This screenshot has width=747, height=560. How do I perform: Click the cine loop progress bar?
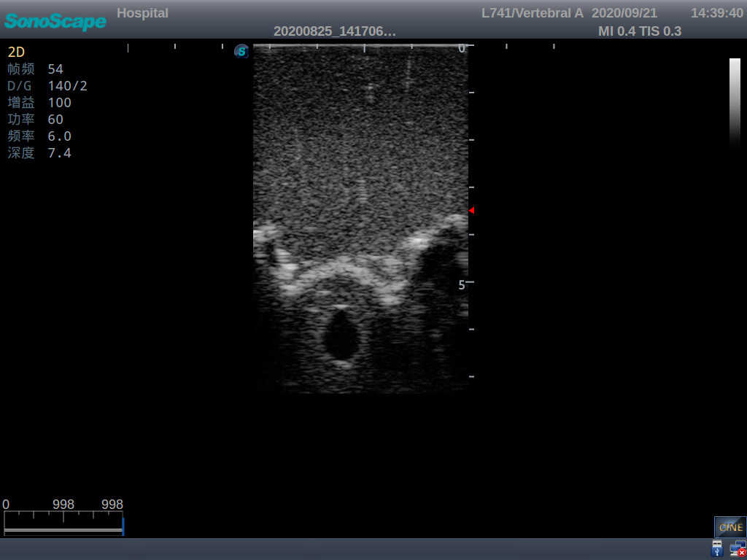click(x=63, y=523)
